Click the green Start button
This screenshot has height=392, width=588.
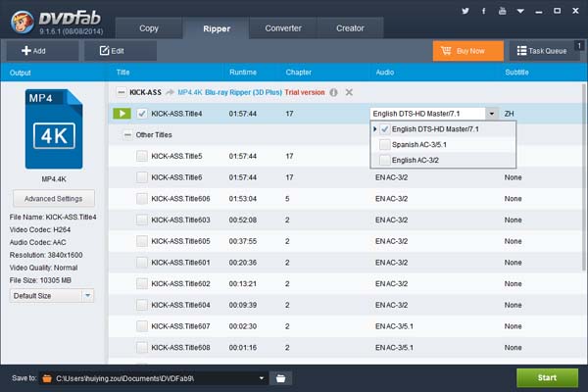[547, 377]
